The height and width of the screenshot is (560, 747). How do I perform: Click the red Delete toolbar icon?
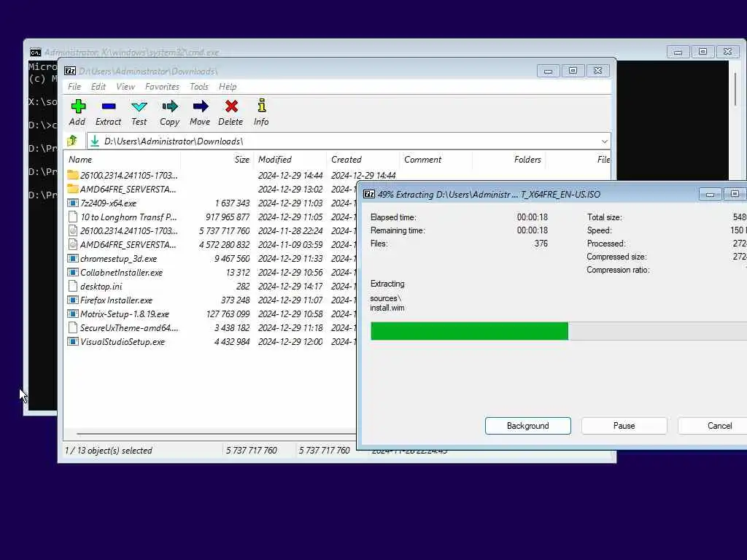(231, 106)
